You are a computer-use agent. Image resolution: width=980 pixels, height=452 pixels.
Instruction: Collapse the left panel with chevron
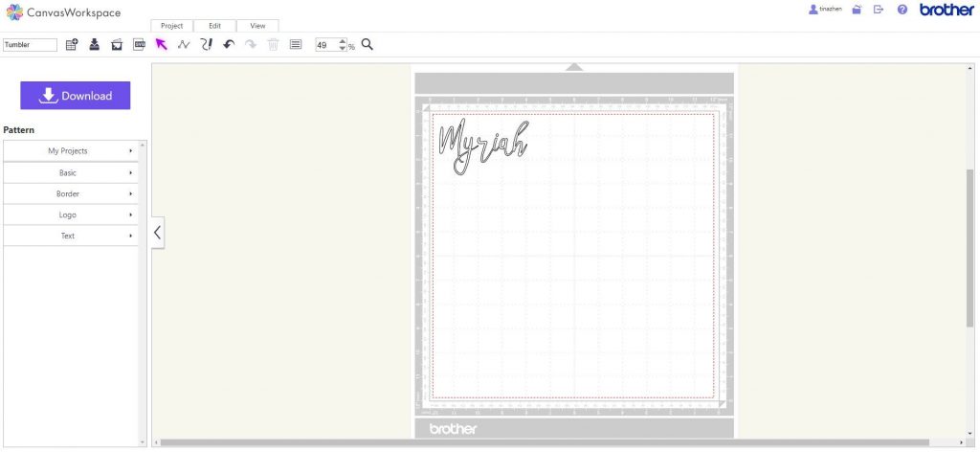coord(158,232)
